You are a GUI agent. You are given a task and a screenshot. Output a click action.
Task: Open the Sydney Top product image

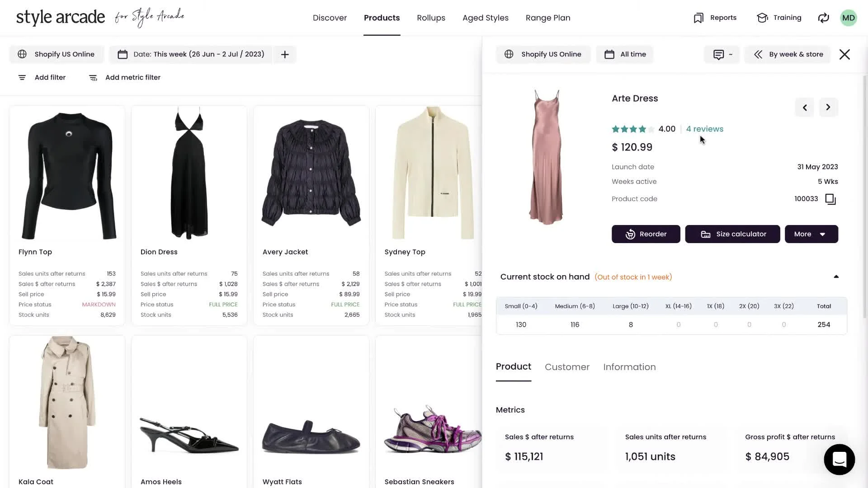tap(433, 173)
